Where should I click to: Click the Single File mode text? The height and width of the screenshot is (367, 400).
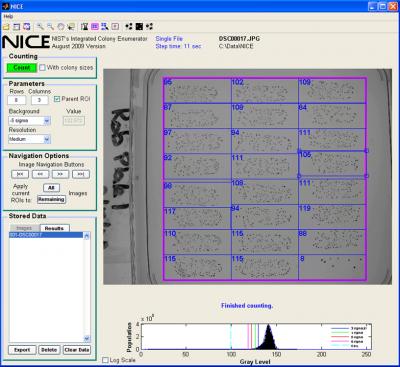169,39
